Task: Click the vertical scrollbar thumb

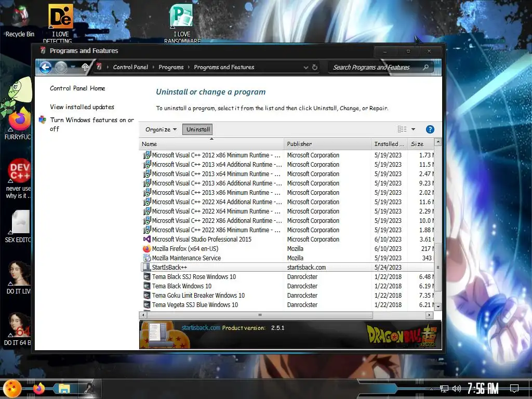Action: [x=437, y=267]
